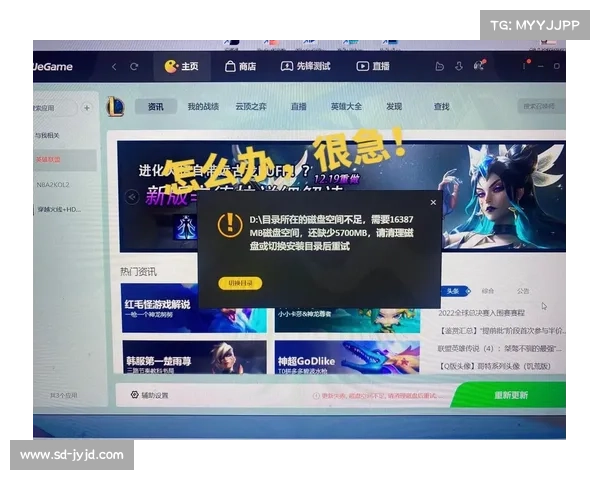Screen dimensions: 600x480
Task: Select the 云顶之弈 tab
Action: tap(251, 106)
